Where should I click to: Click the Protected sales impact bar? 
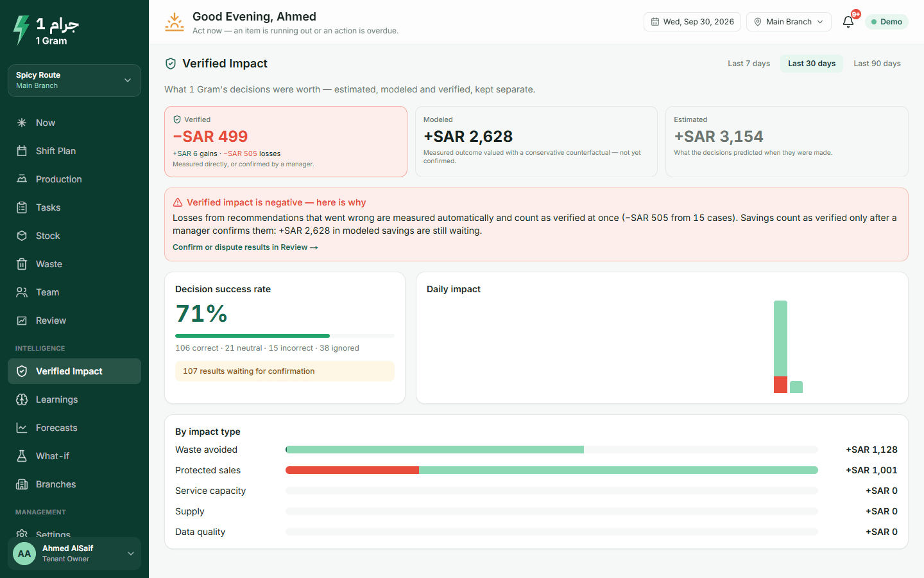(x=552, y=470)
